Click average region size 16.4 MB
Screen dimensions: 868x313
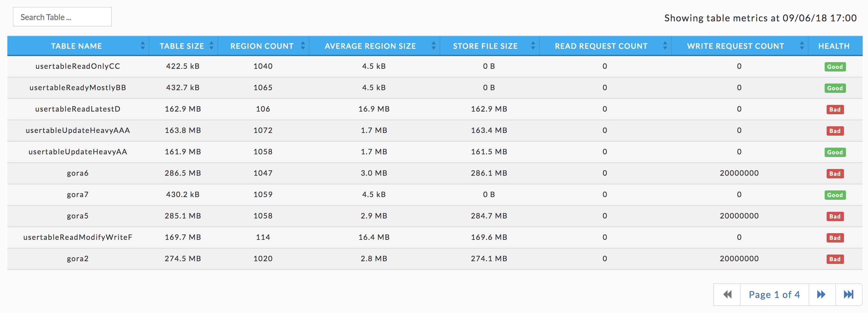coord(374,237)
